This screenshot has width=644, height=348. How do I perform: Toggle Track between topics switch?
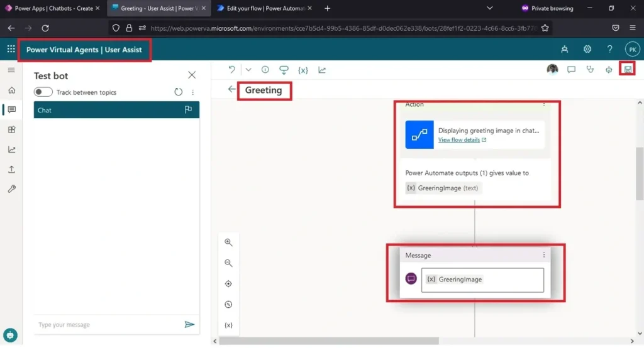[43, 92]
